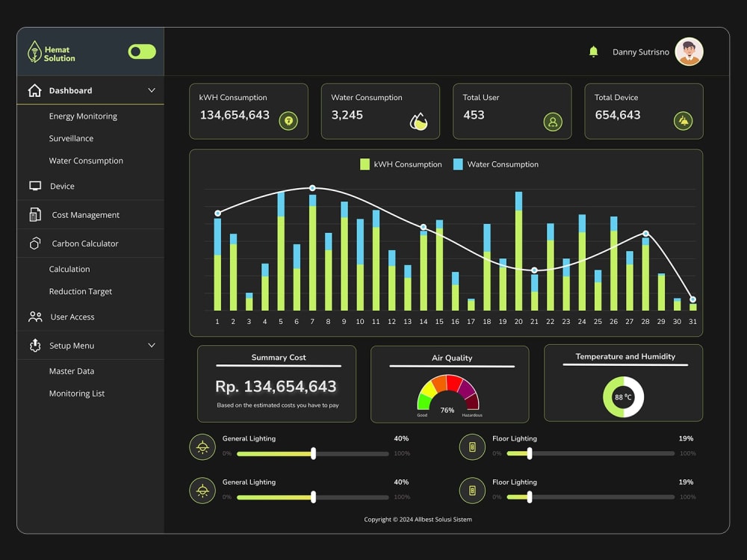Click the Total User person icon

pyautogui.click(x=553, y=122)
